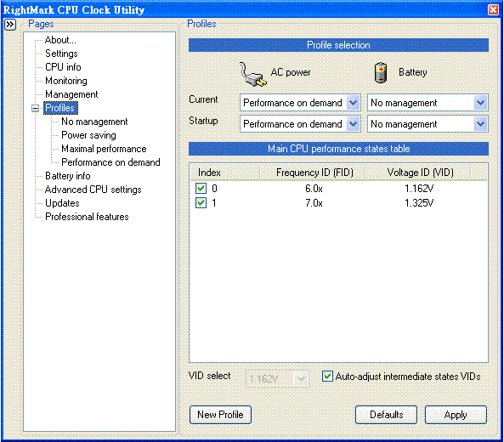Viewport: 504px width, 442px height.
Task: Click the Index column header
Action: 224,173
